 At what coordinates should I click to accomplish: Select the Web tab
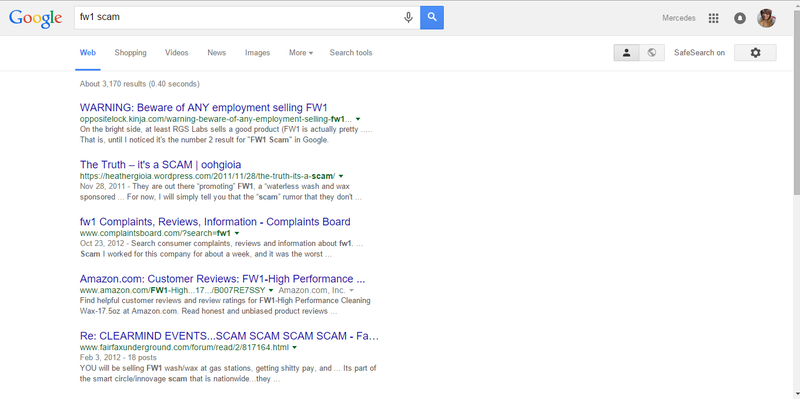88,53
